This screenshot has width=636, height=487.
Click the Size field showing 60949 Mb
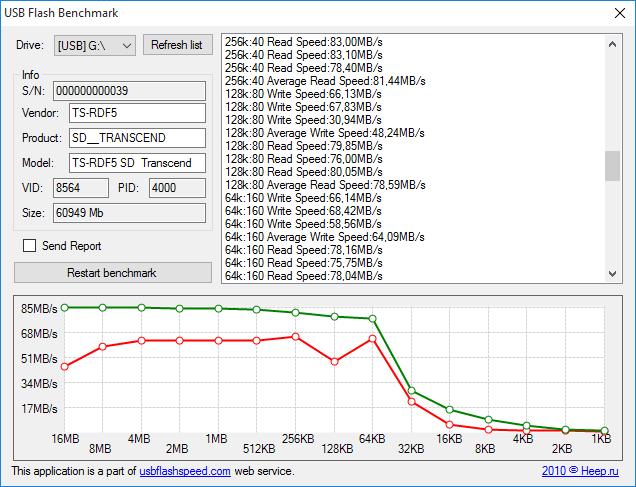tap(128, 212)
